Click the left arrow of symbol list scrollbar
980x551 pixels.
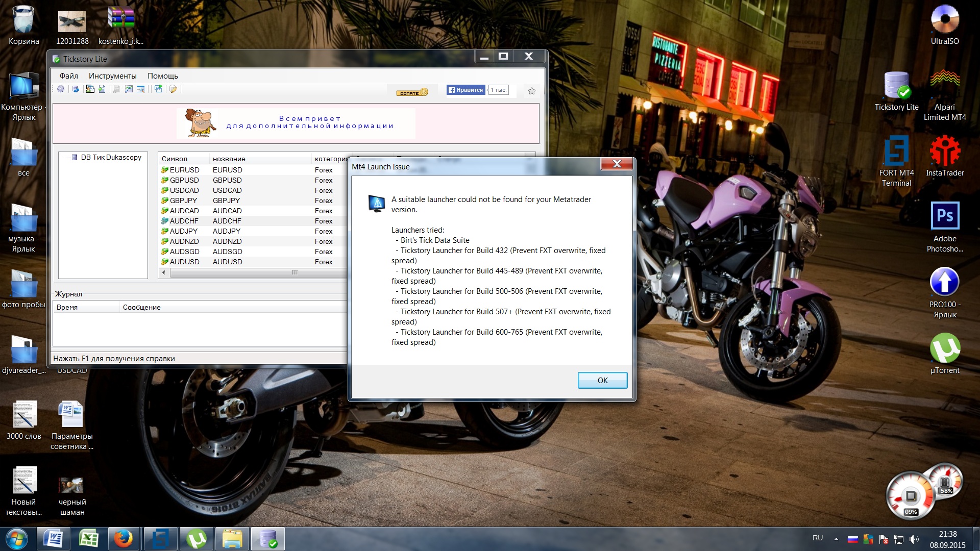click(164, 272)
